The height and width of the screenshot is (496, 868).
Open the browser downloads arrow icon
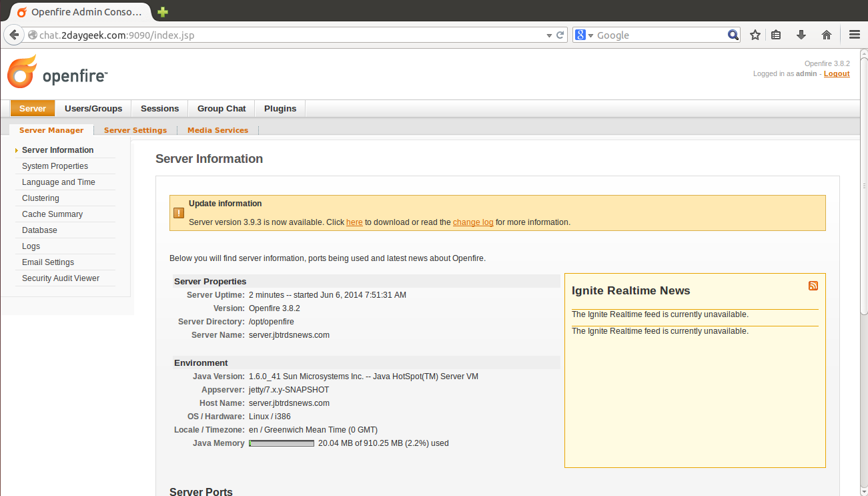tap(801, 35)
